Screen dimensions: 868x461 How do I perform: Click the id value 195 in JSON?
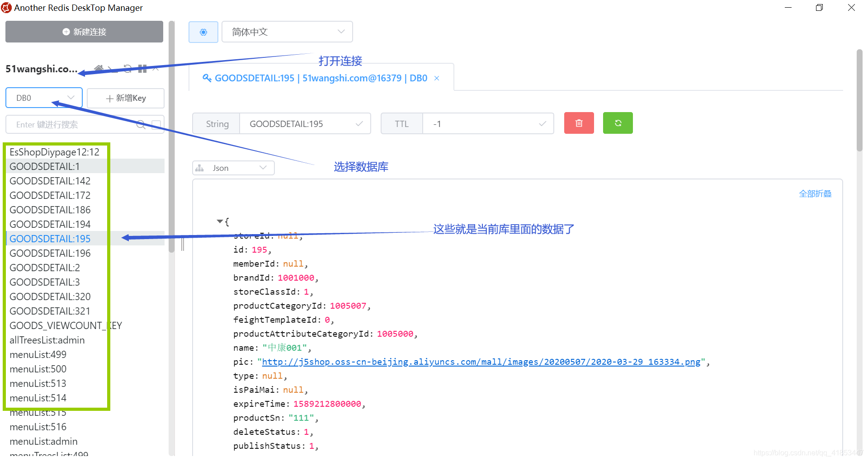click(259, 250)
